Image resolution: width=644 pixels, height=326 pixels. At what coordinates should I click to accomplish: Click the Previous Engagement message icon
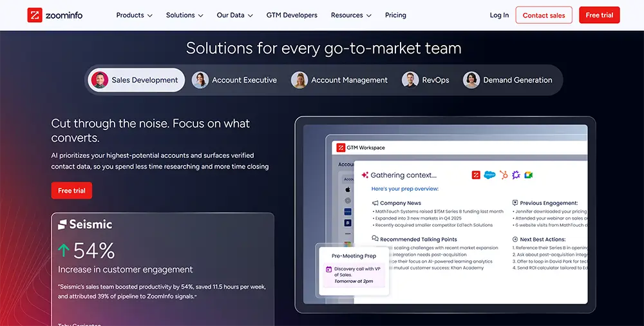tap(515, 203)
